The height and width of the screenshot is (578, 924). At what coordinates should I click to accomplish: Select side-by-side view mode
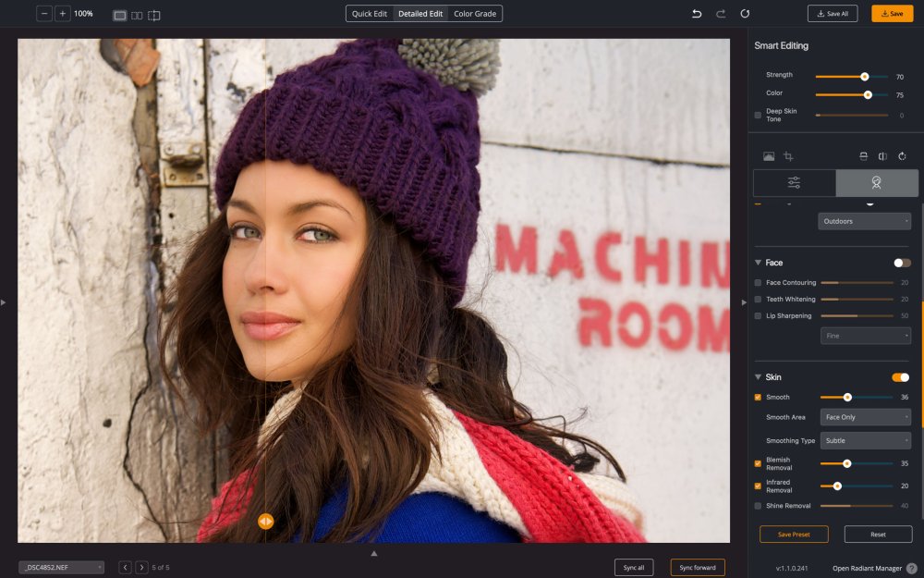coord(137,16)
